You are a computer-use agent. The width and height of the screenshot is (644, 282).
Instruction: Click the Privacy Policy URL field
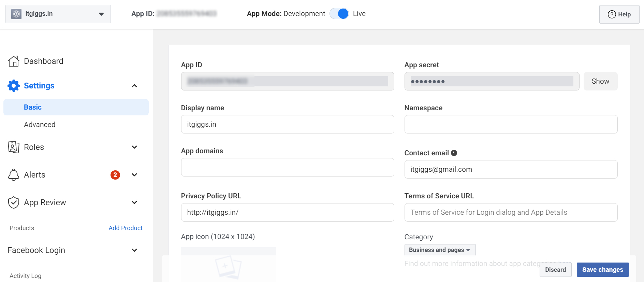tap(288, 212)
